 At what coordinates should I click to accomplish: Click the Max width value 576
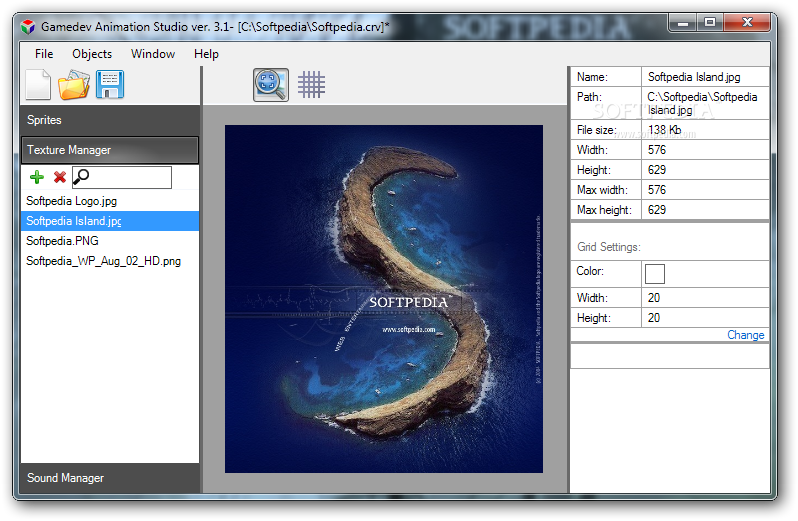(x=705, y=190)
